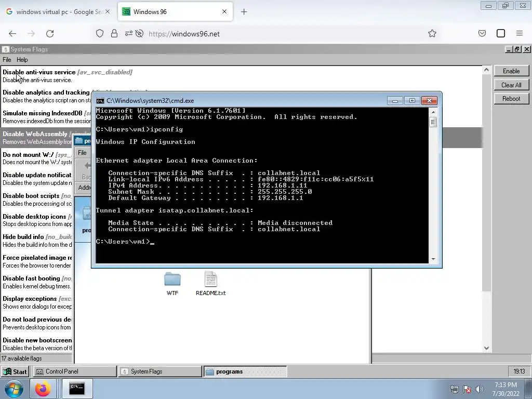Click the volume speaker tray icon
532x399 pixels.
(479, 389)
